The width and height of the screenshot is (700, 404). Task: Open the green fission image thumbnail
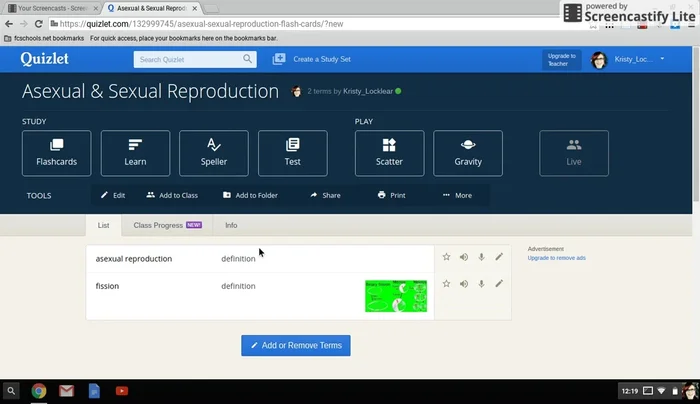[x=396, y=295]
